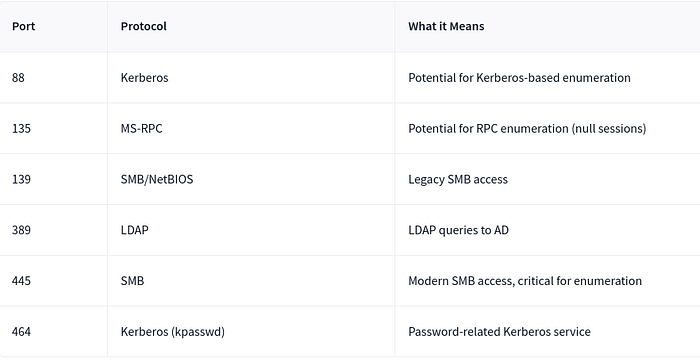Click the Password-related Kerberos service text
Viewport: 700px width, 363px height.
tap(499, 332)
